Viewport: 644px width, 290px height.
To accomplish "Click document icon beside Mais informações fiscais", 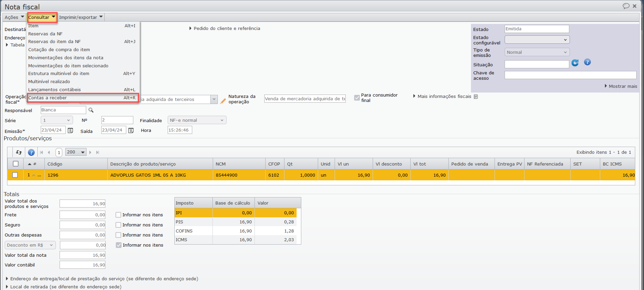I will (476, 97).
